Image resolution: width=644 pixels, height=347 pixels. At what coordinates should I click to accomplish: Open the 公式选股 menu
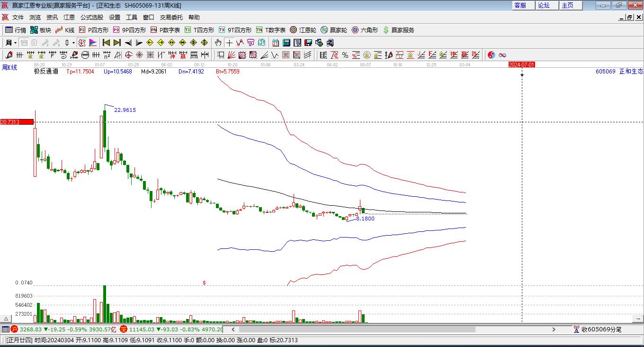[92, 17]
